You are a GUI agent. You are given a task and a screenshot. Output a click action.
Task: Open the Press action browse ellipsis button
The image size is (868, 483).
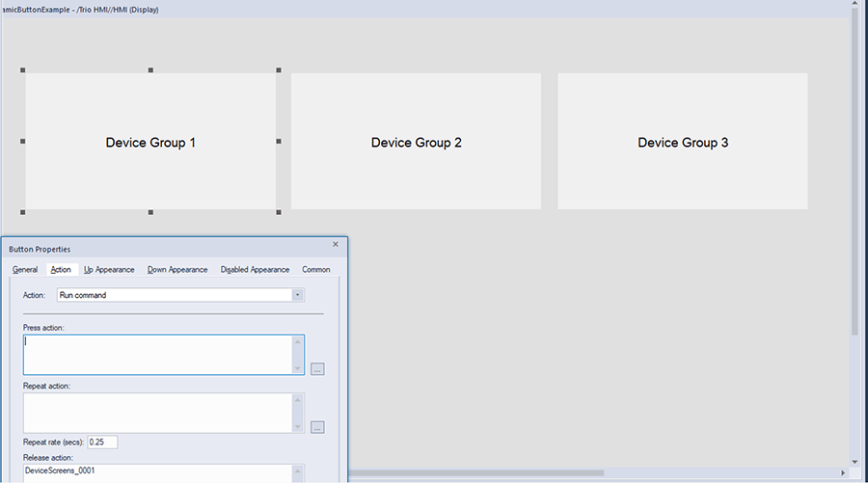(x=317, y=369)
